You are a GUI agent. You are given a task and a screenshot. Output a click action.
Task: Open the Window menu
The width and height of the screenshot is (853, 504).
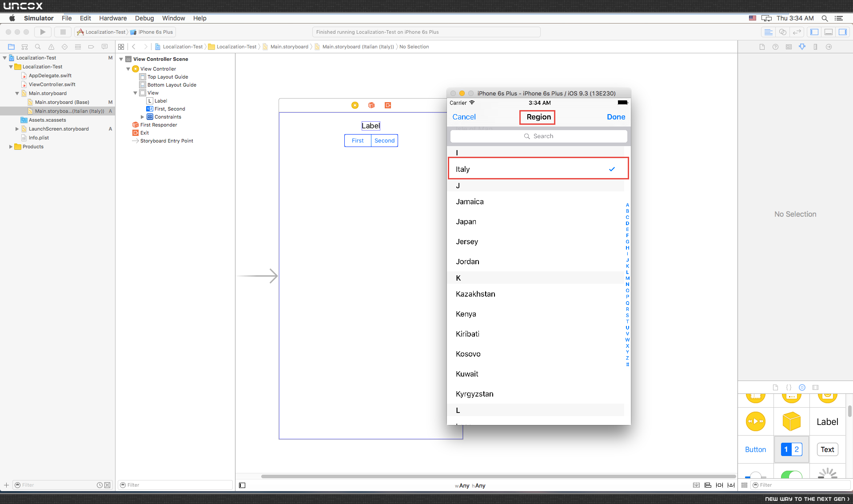coord(173,18)
